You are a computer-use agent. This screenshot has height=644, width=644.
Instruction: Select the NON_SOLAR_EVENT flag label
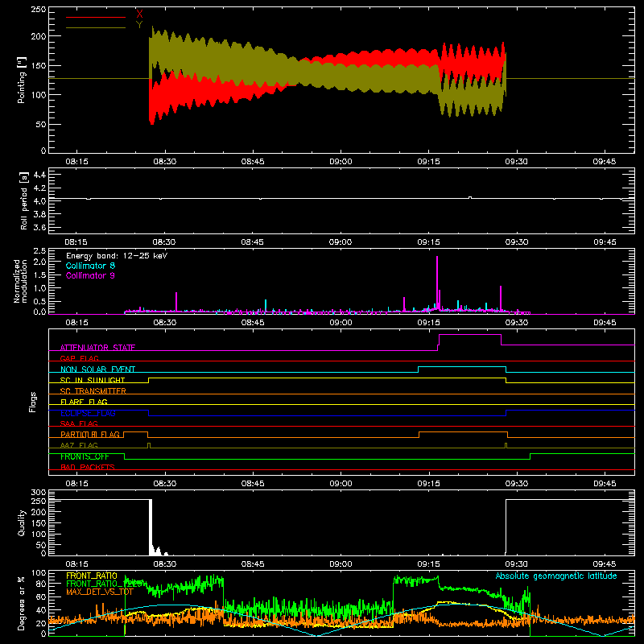(x=97, y=369)
